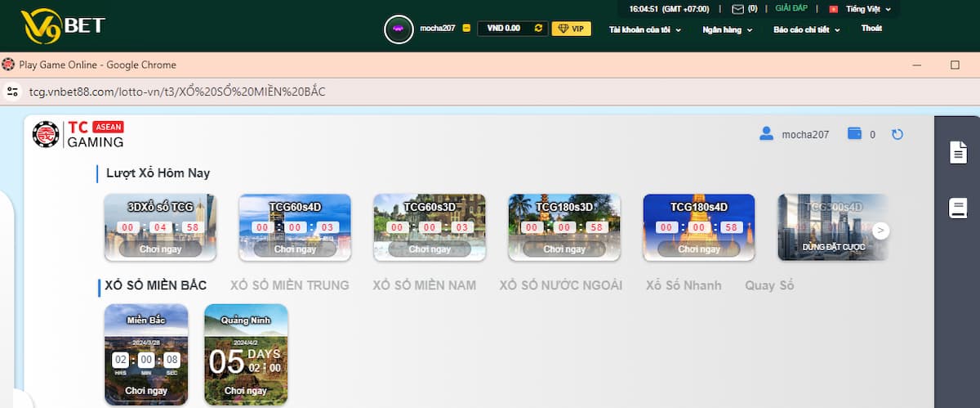
Task: Open the TCG60s3D game card
Action: pyautogui.click(x=430, y=227)
